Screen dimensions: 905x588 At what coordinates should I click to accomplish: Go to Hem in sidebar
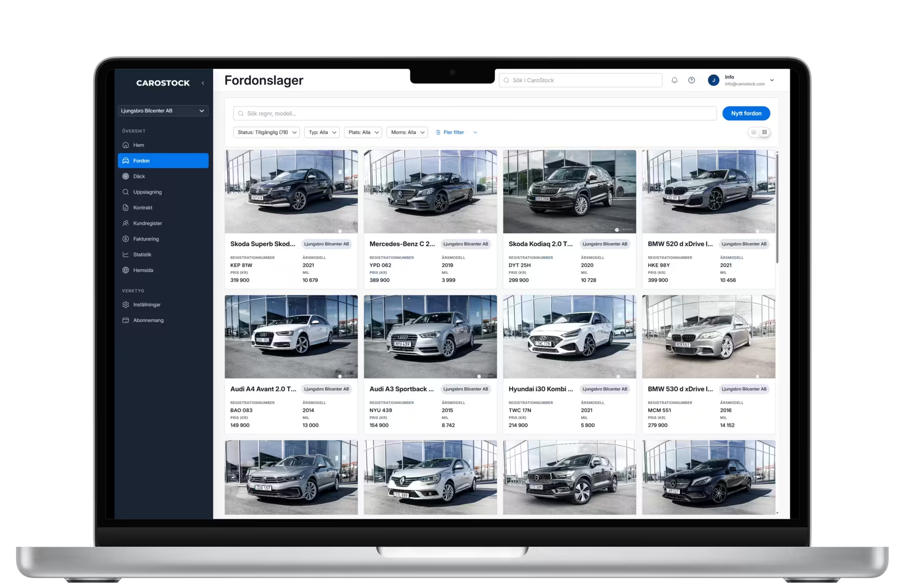(163, 145)
